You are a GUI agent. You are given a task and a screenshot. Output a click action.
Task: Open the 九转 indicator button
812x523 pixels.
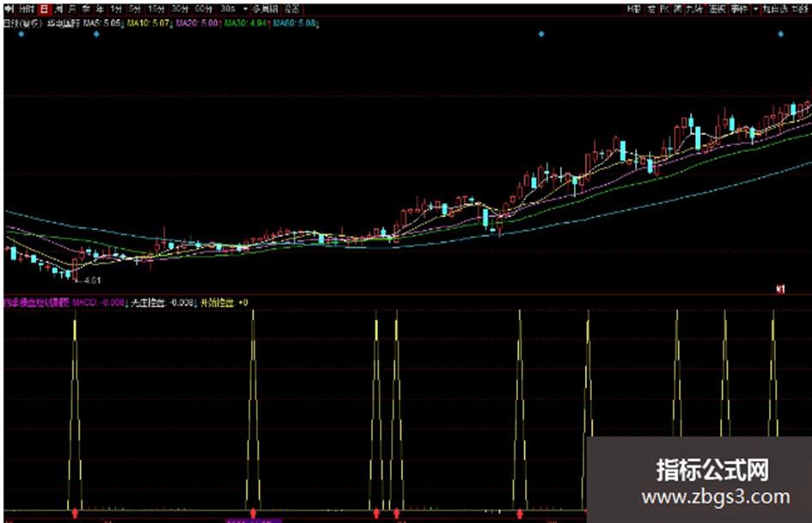[x=694, y=9]
